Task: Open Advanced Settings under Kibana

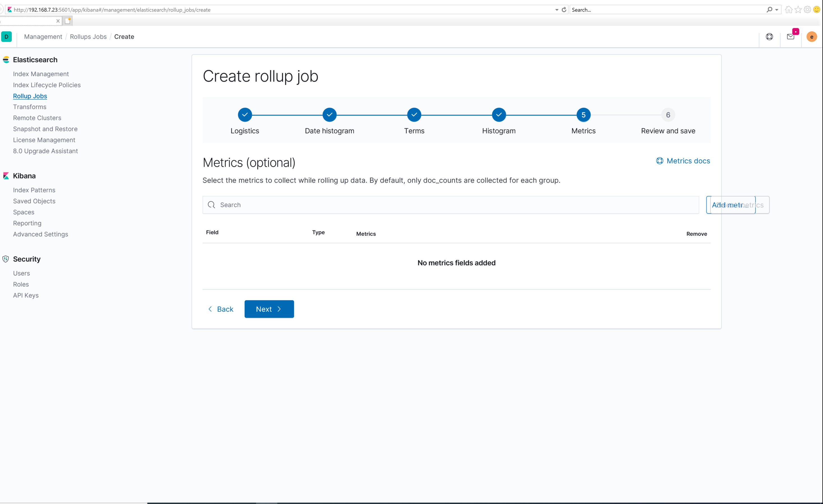Action: click(40, 234)
